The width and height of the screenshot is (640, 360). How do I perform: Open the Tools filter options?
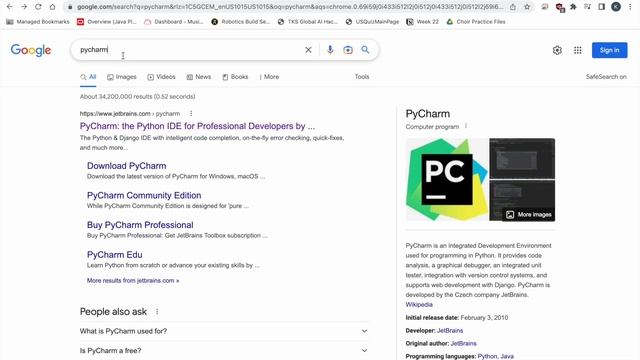[362, 77]
